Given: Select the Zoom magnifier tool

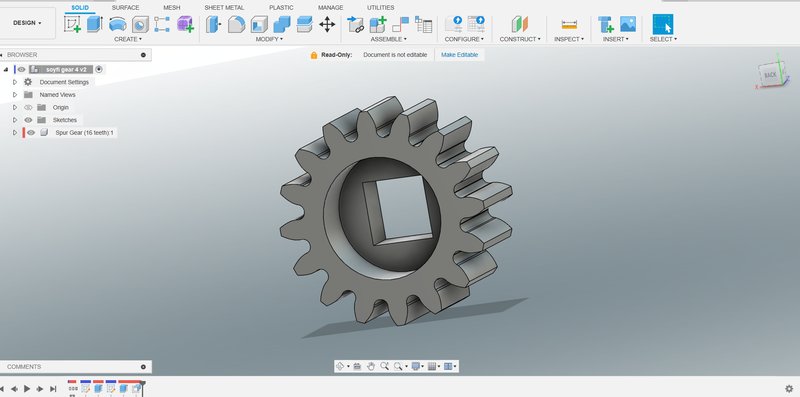Looking at the screenshot, I should pyautogui.click(x=384, y=366).
